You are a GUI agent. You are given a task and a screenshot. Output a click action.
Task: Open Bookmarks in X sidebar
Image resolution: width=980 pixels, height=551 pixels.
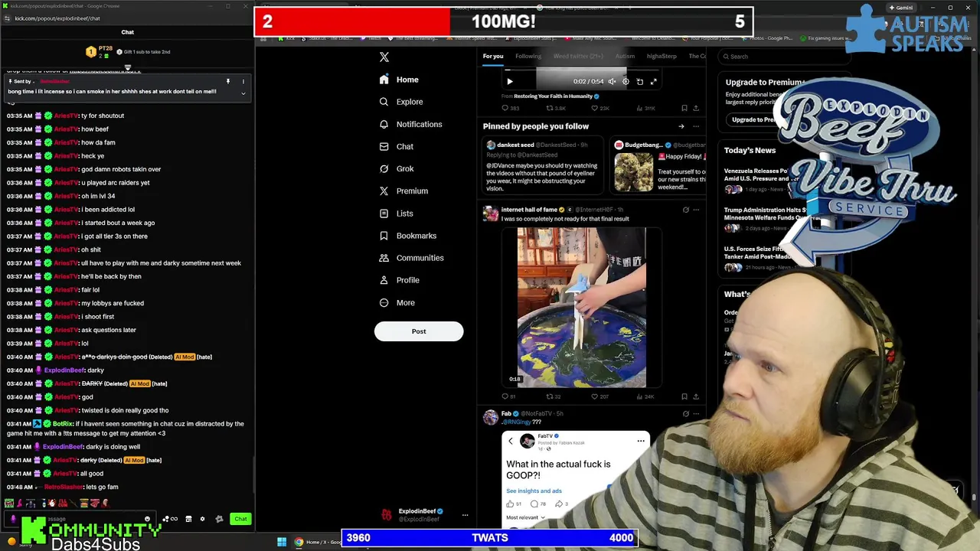(x=408, y=236)
